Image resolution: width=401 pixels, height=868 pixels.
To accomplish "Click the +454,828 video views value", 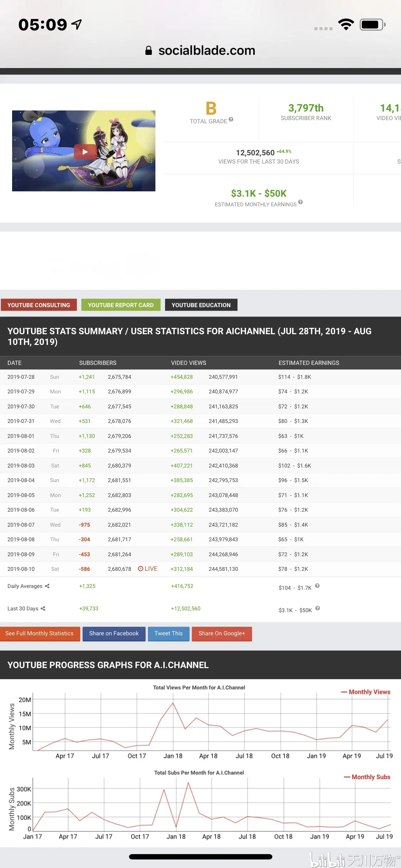I will tap(181, 377).
